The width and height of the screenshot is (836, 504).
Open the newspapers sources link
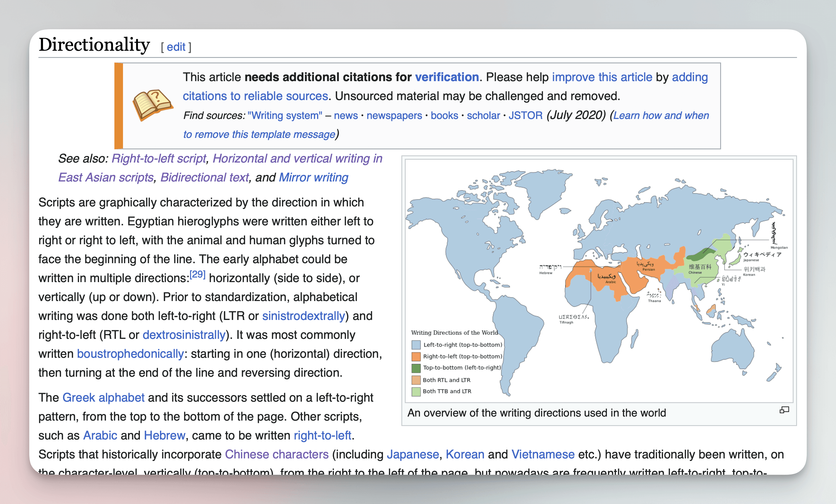[x=394, y=116]
